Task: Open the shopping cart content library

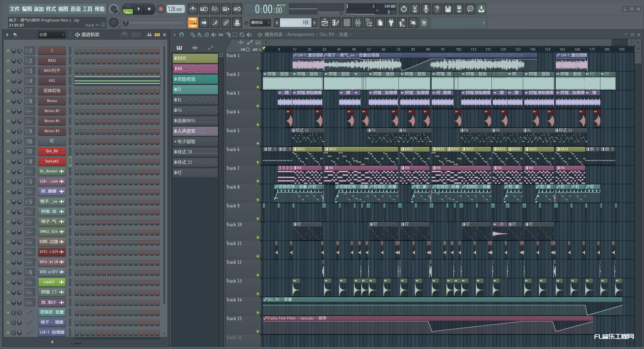Action: (x=424, y=23)
